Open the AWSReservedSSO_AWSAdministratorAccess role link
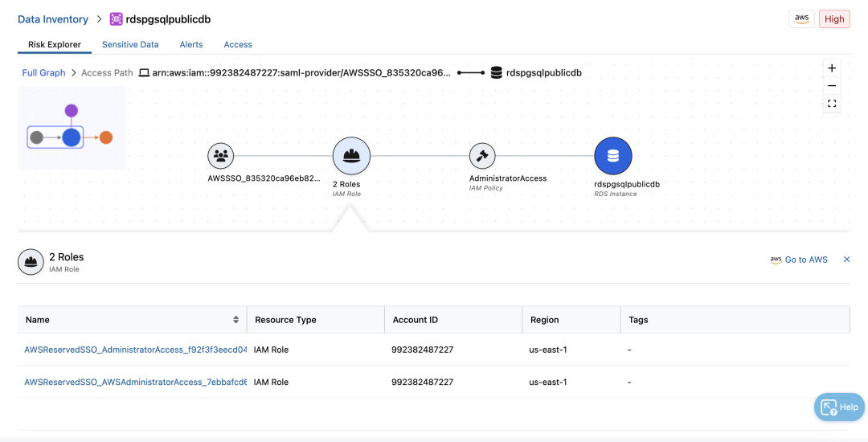 pos(135,383)
